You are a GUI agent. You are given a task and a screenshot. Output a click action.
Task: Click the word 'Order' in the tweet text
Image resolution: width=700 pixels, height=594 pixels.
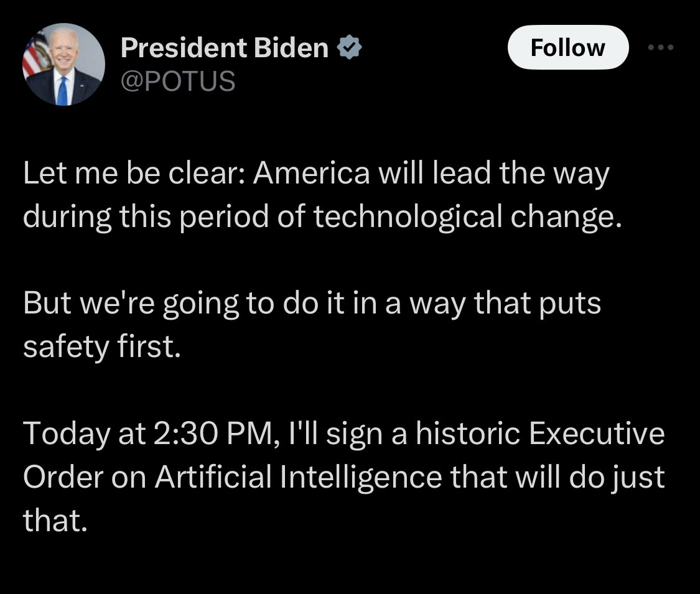click(x=63, y=476)
